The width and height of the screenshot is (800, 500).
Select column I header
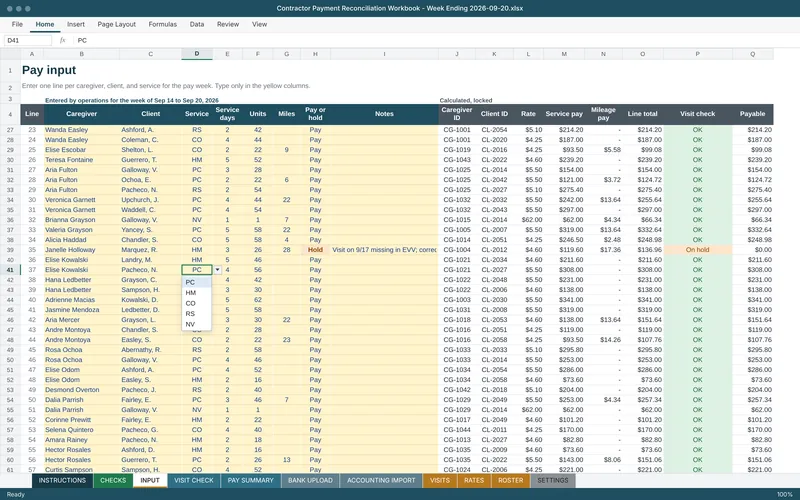coord(384,54)
